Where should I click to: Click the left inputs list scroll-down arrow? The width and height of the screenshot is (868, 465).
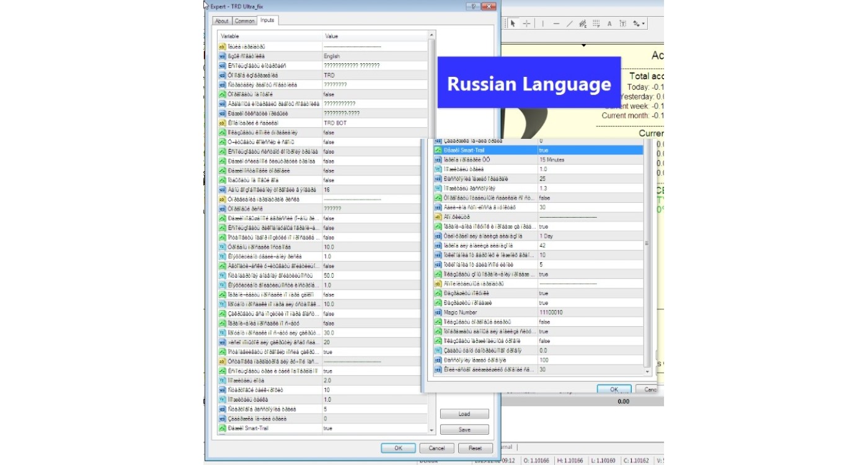432,430
